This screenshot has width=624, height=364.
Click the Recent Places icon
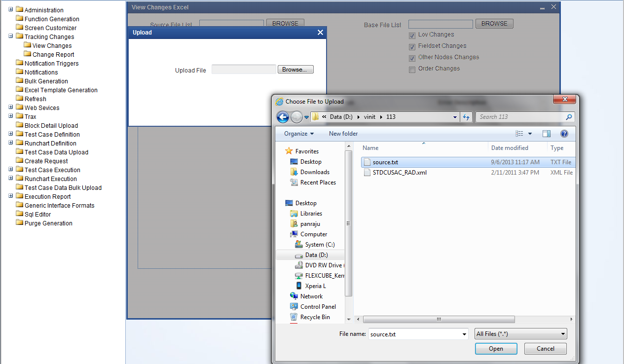click(x=294, y=182)
